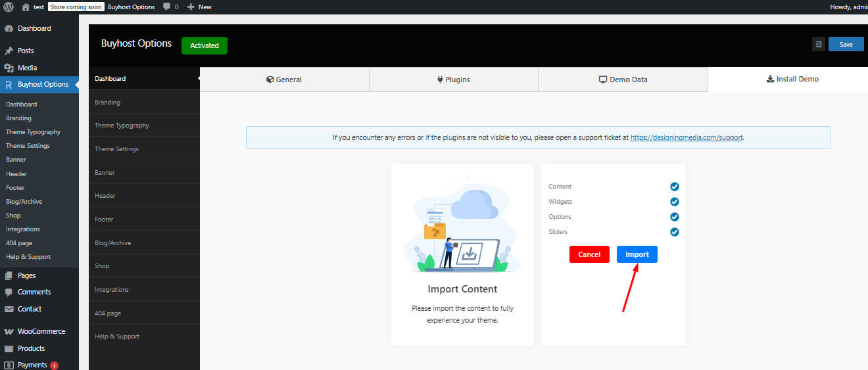The width and height of the screenshot is (868, 370).
Task: Click the blue Import button
Action: pyautogui.click(x=637, y=254)
